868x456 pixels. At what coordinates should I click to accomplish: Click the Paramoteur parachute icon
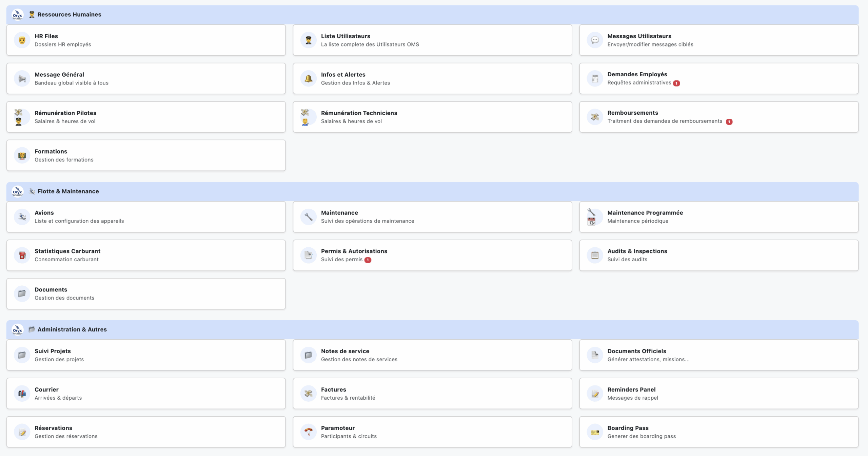point(308,432)
